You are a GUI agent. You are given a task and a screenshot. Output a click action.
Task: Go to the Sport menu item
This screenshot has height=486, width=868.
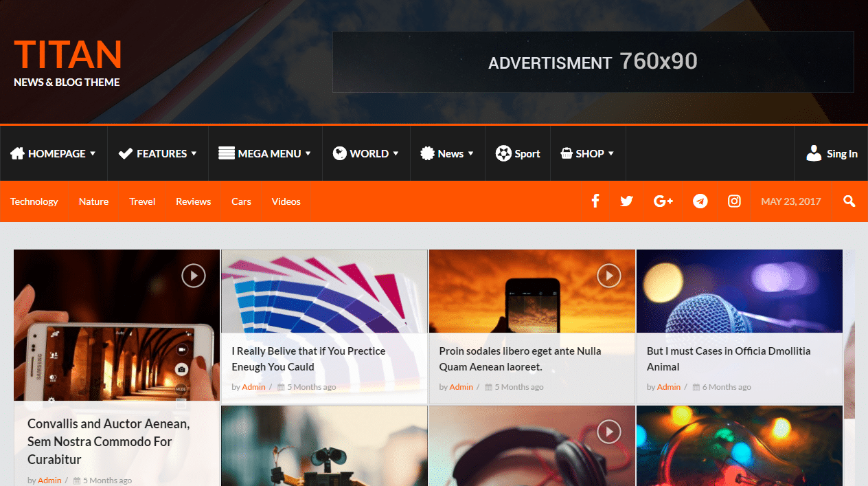(518, 153)
